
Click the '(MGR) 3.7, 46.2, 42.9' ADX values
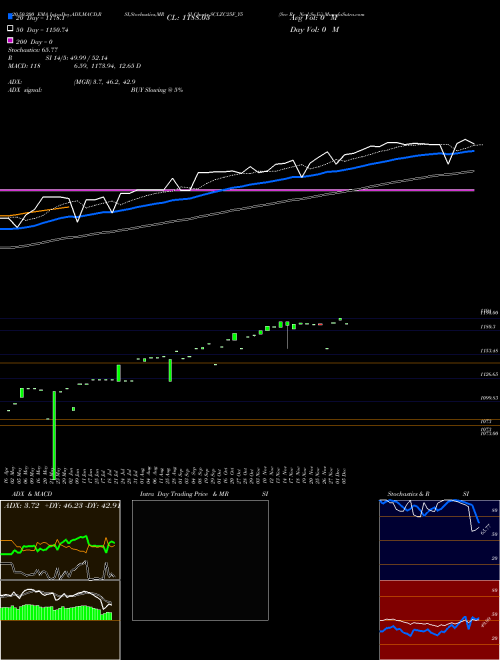pyautogui.click(x=104, y=82)
